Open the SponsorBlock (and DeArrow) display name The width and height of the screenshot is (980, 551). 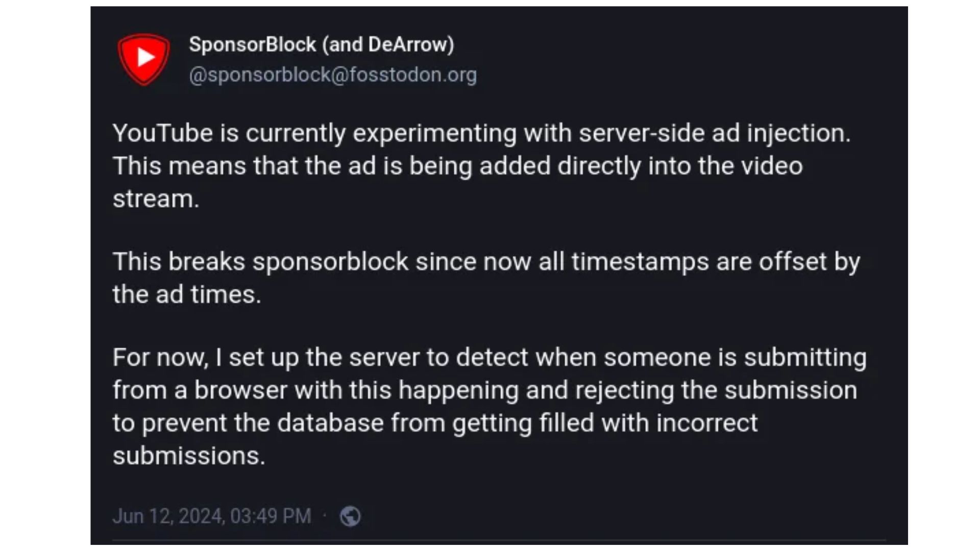(x=321, y=45)
